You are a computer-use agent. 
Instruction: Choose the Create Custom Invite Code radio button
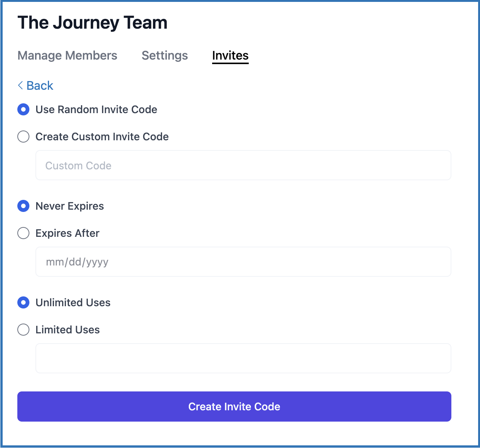[x=23, y=137]
